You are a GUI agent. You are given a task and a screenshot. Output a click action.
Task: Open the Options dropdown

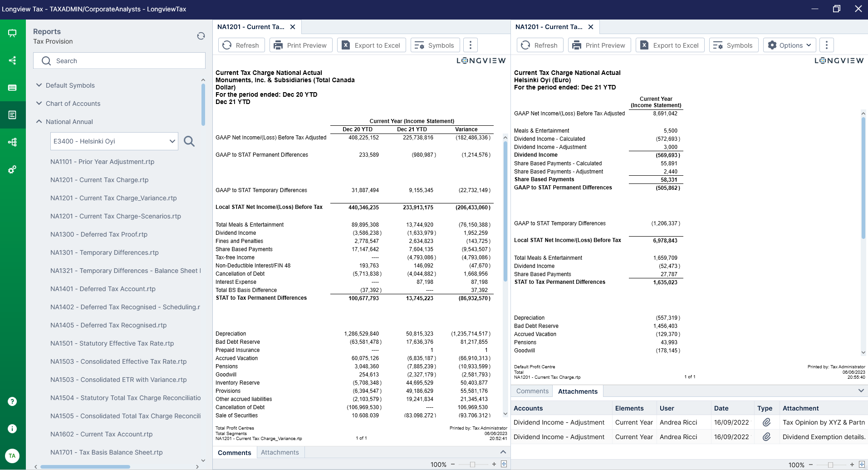click(790, 45)
